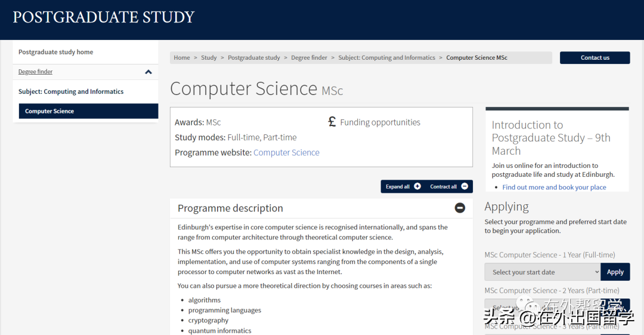Image resolution: width=644 pixels, height=335 pixels.
Task: Click Find out more and book your place
Action: [554, 188]
